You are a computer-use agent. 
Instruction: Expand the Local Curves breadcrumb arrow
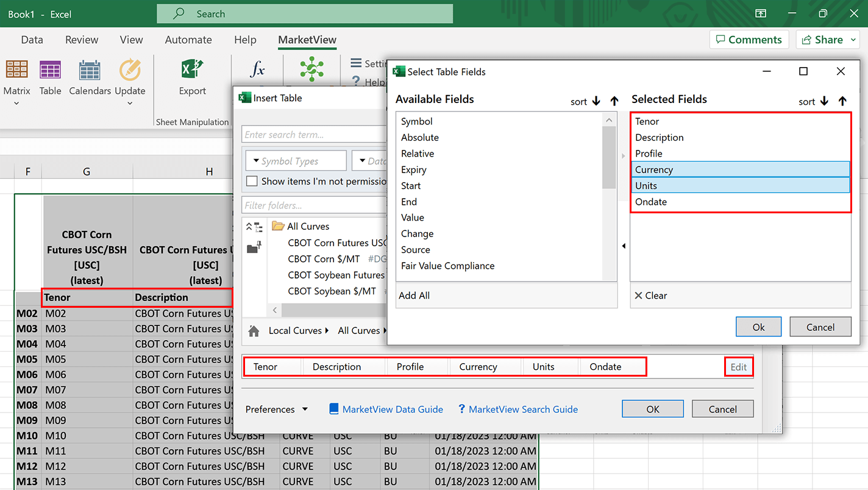coord(327,330)
